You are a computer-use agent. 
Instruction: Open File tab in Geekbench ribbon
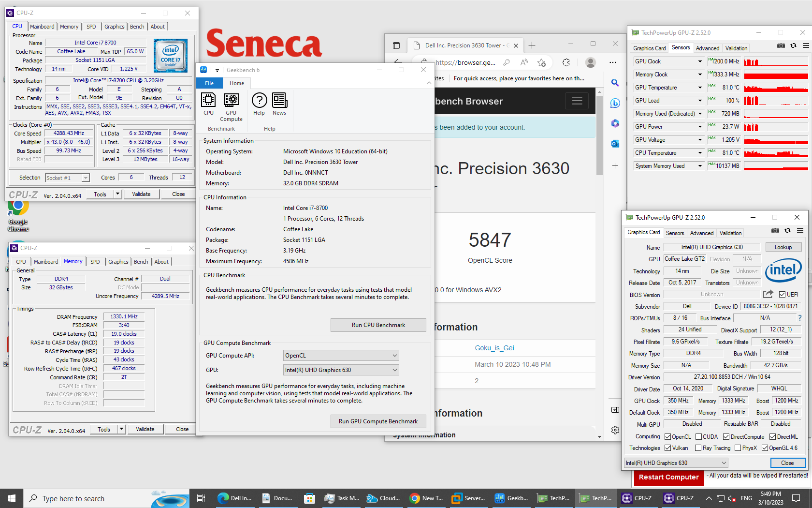coord(209,83)
